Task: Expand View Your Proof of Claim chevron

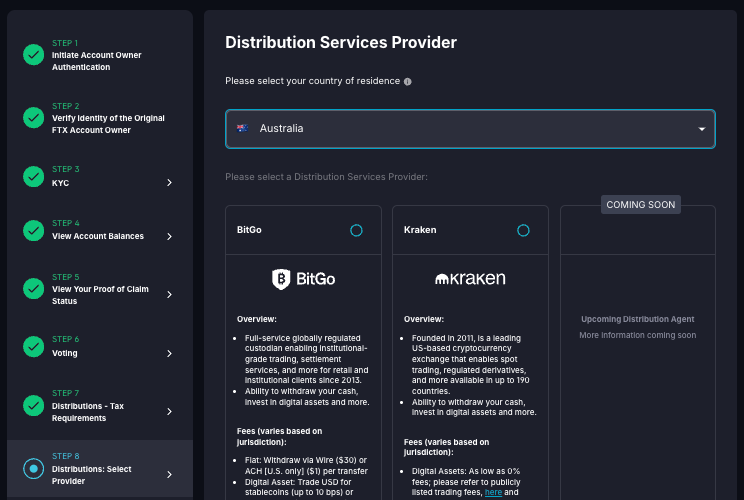Action: 169,295
